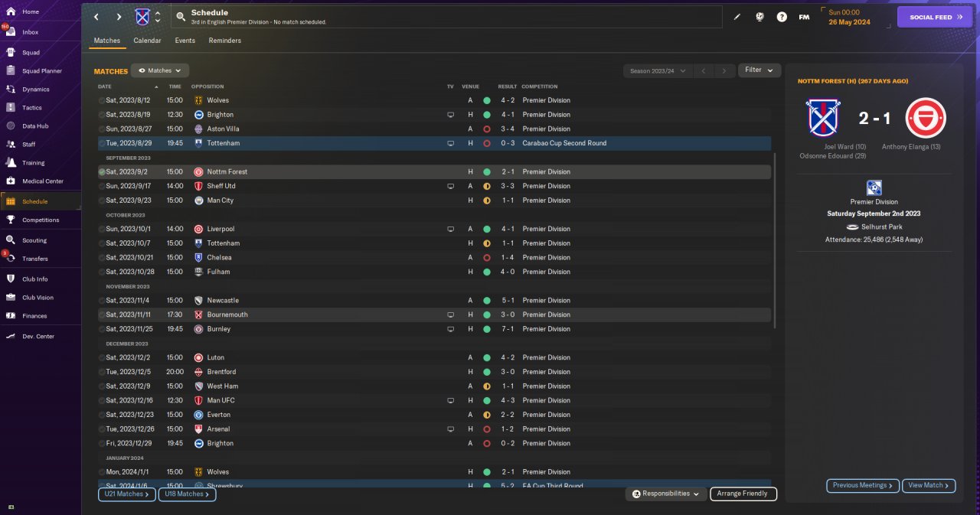Open Data Hub in the sidebar
Viewport: 980px width, 515px height.
(35, 126)
